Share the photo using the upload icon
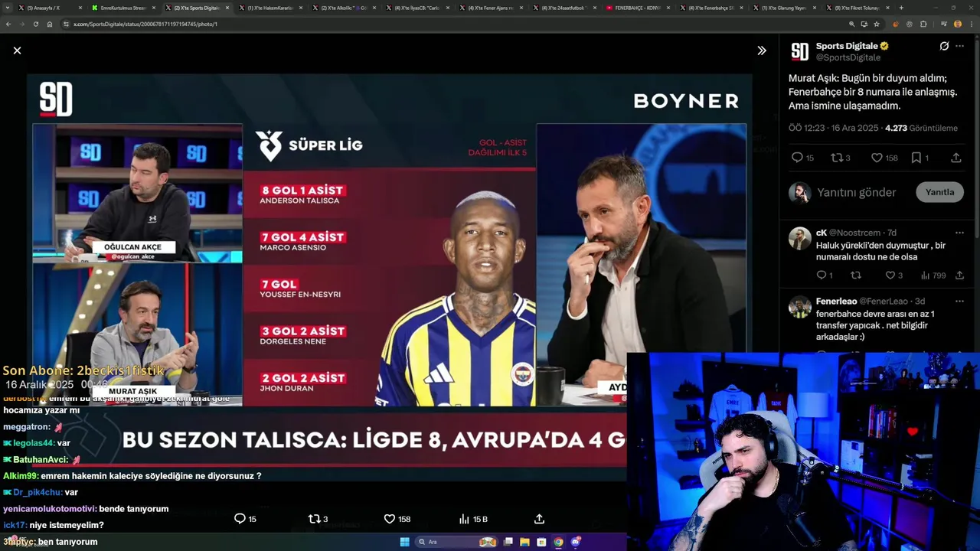This screenshot has width=980, height=551. click(x=539, y=519)
